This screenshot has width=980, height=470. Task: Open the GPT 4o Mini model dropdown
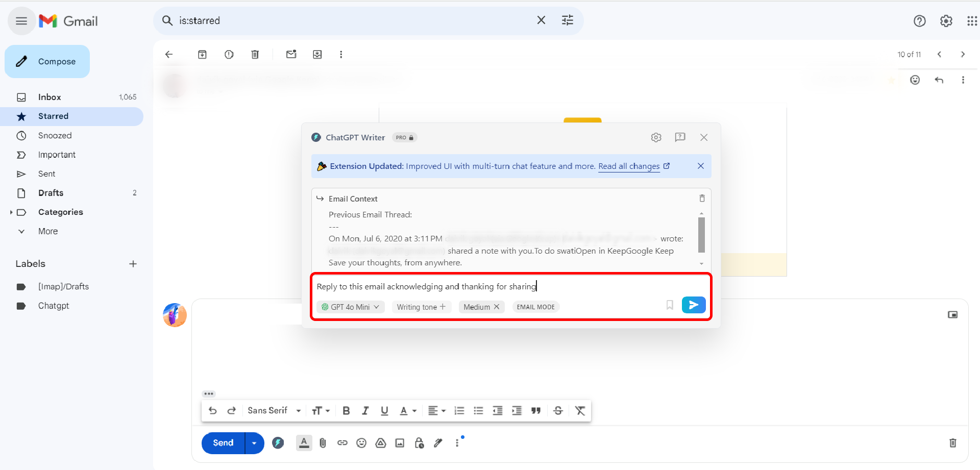point(350,307)
